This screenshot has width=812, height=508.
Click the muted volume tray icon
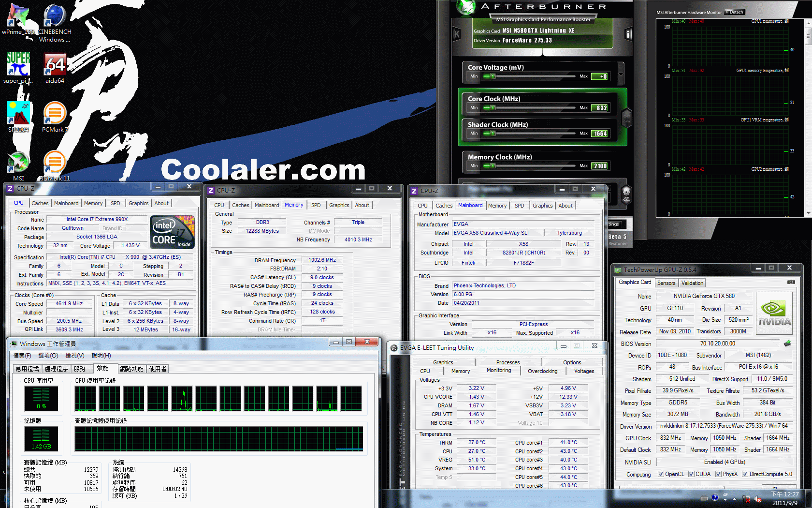pos(757,499)
